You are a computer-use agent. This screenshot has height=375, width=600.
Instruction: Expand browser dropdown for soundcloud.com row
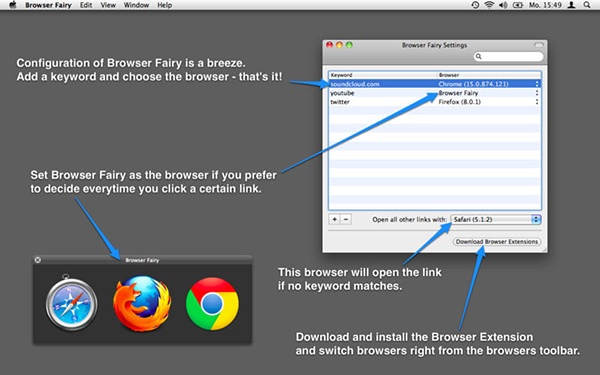point(537,84)
